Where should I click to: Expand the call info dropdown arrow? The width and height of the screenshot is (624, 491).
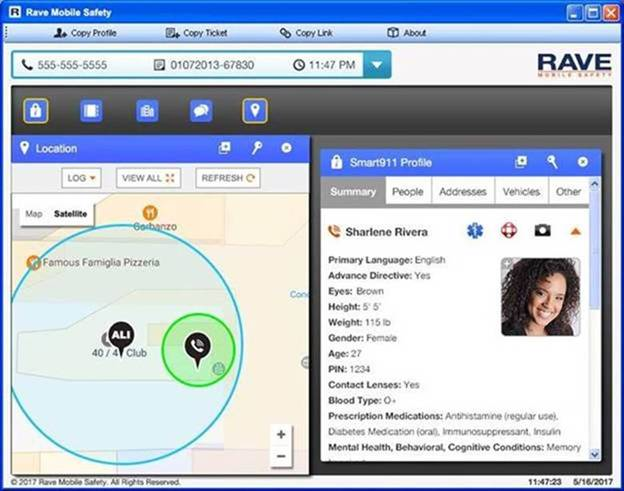[376, 66]
